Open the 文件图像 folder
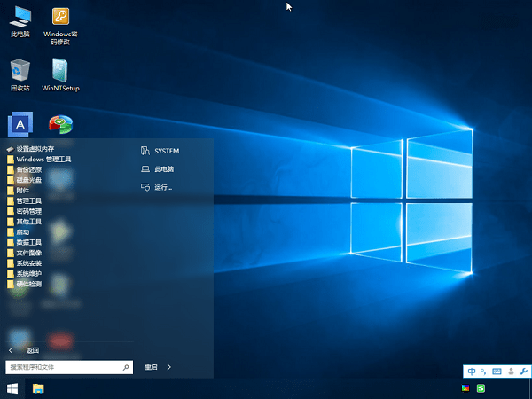This screenshot has width=532, height=399. pos(25,253)
